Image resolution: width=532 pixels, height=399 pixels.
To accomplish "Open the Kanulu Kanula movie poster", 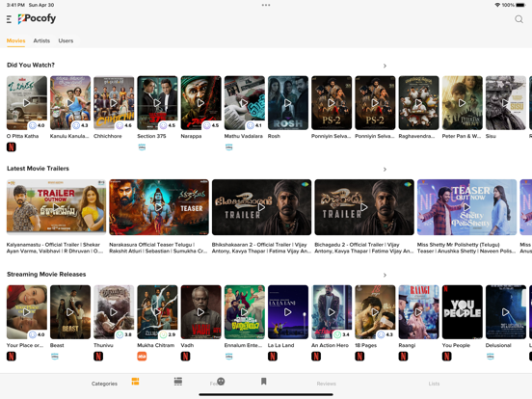I will [70, 103].
